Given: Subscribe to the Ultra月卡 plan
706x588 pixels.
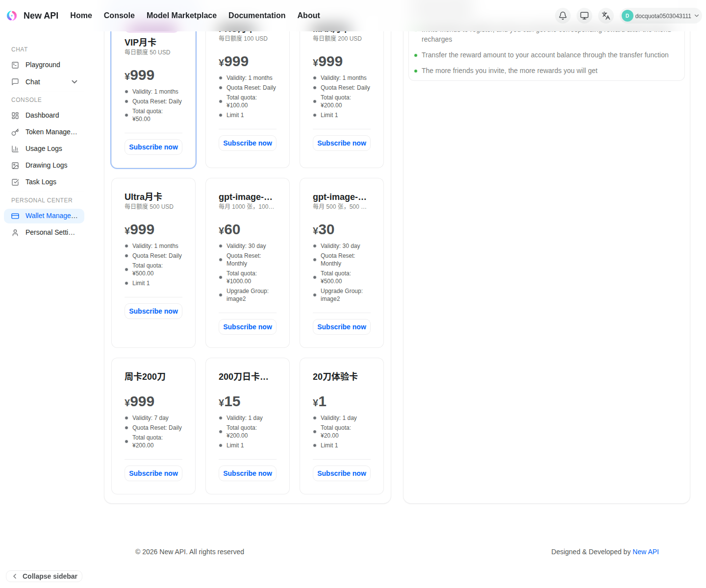Looking at the screenshot, I should (x=153, y=311).
